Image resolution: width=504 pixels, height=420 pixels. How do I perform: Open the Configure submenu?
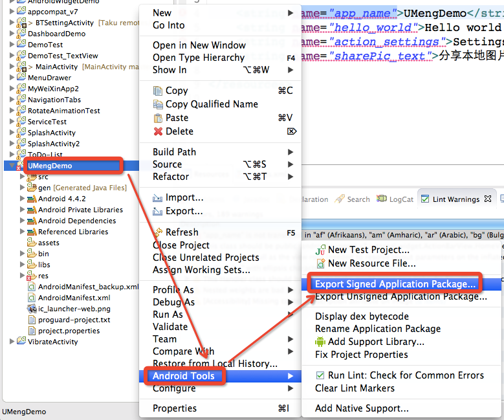point(220,388)
